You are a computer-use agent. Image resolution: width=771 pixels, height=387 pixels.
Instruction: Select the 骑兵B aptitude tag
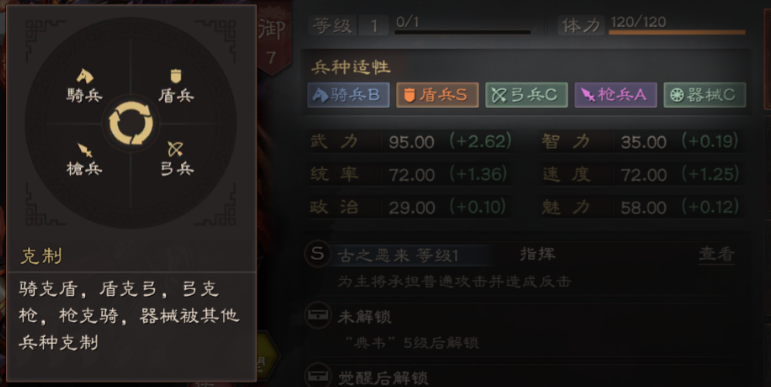(349, 95)
